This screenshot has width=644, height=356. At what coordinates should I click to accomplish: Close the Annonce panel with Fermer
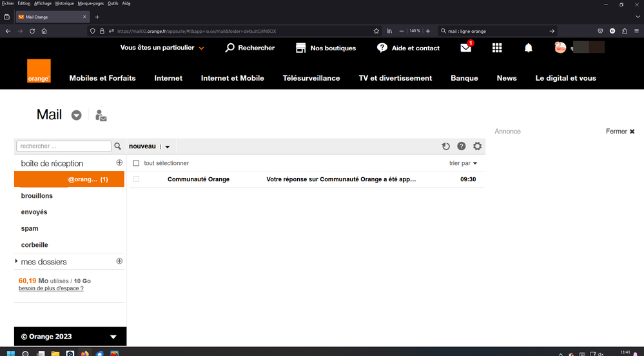620,132
